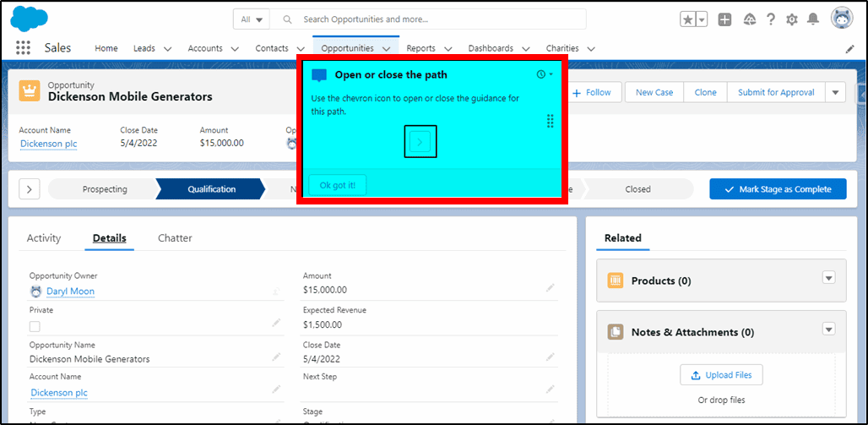
Task: Click the user profile avatar
Action: [842, 19]
